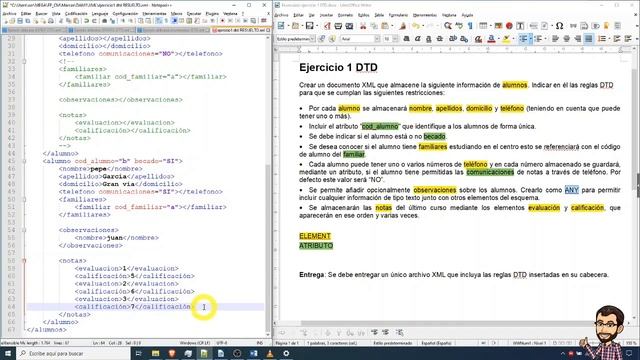Click superscript icon in Writer formatting bar

(452, 38)
